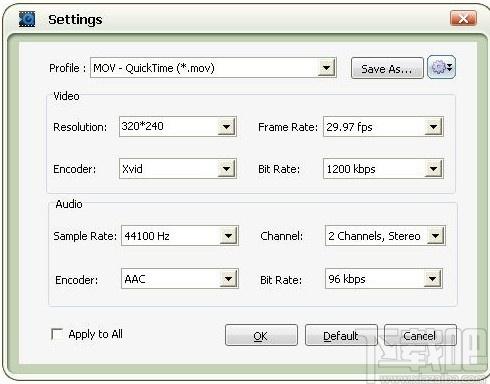This screenshot has width=490, height=384.
Task: Click the Channel: label
Action: coord(282,236)
